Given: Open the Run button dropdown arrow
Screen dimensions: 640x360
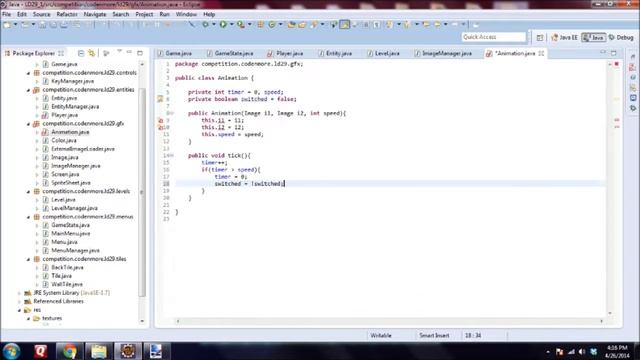Looking at the screenshot, I should tap(231, 25).
